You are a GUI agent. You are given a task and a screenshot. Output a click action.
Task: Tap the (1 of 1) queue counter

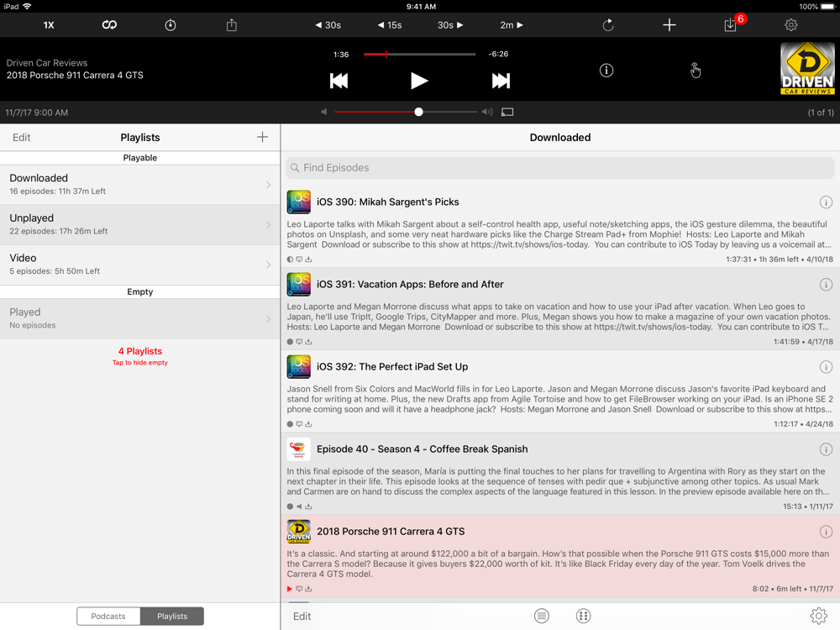pos(821,113)
